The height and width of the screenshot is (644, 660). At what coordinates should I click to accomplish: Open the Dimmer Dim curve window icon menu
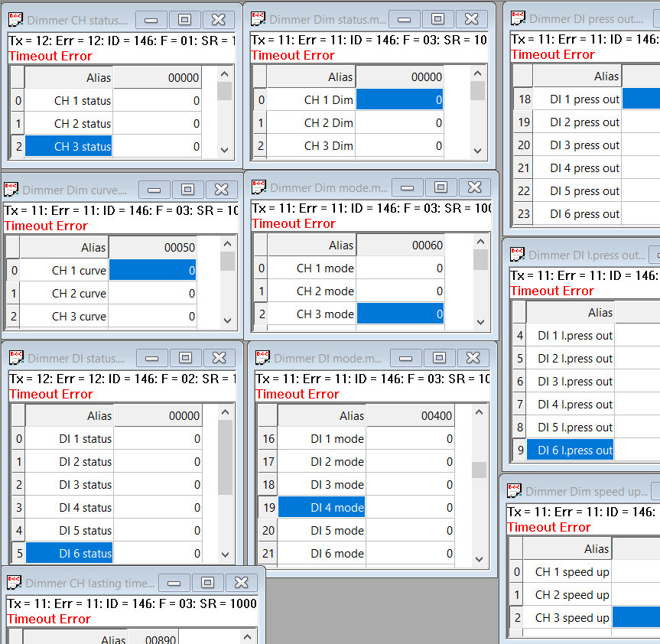point(11,190)
